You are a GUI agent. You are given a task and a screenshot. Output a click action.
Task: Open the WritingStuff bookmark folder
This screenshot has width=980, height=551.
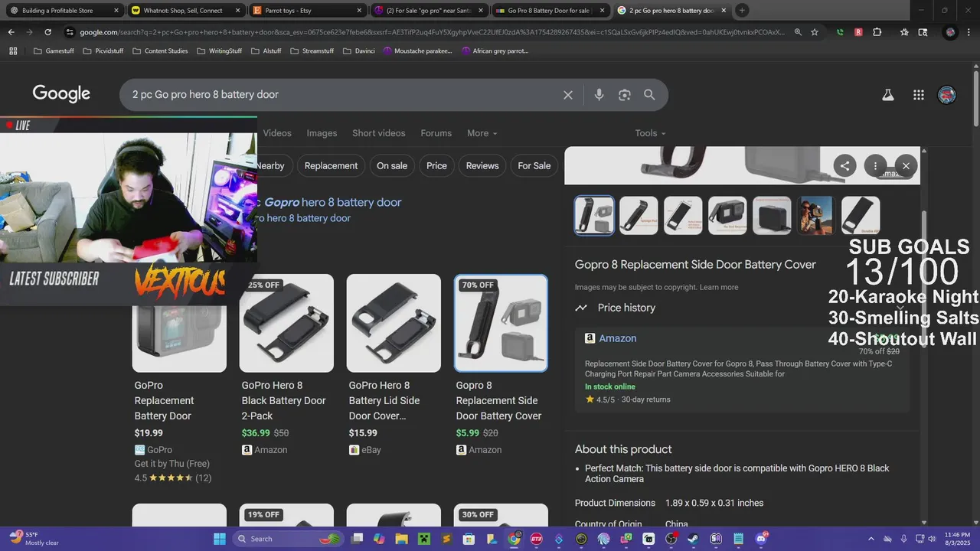(x=219, y=51)
